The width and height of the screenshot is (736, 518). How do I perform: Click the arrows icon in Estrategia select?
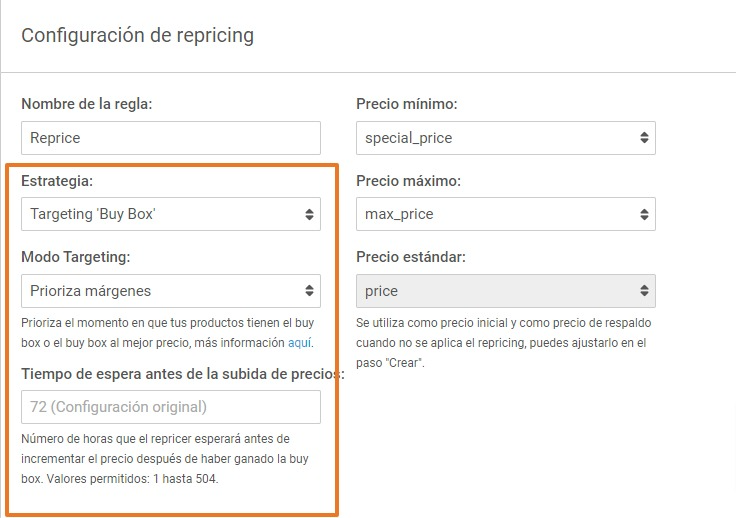tap(309, 214)
